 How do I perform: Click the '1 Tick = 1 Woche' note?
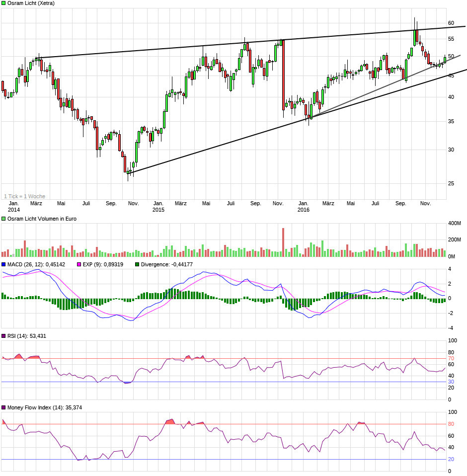(24, 196)
